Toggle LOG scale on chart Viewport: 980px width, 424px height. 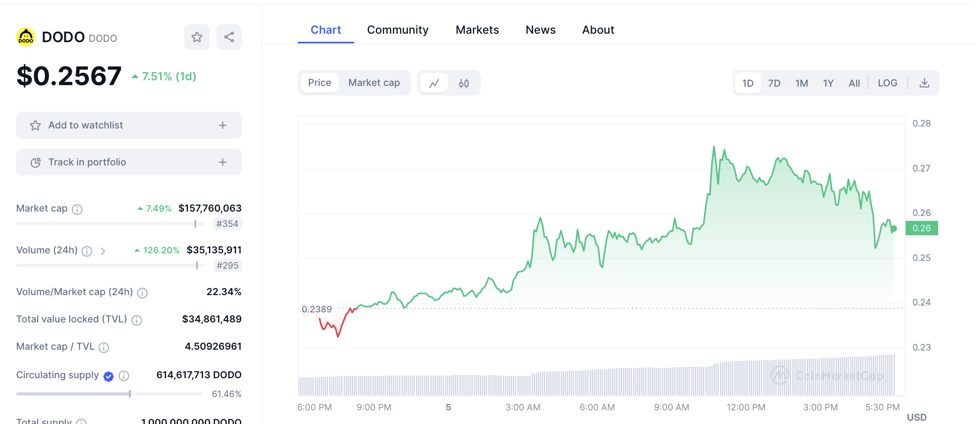tap(888, 83)
